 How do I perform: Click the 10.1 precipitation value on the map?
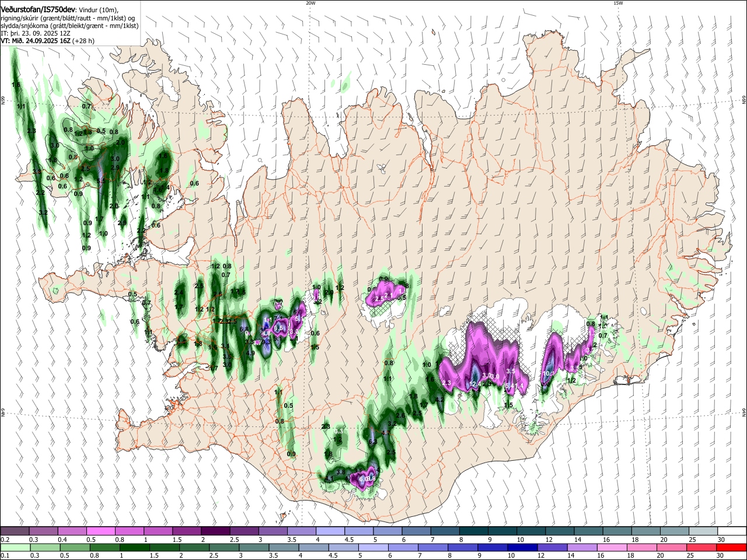click(549, 373)
